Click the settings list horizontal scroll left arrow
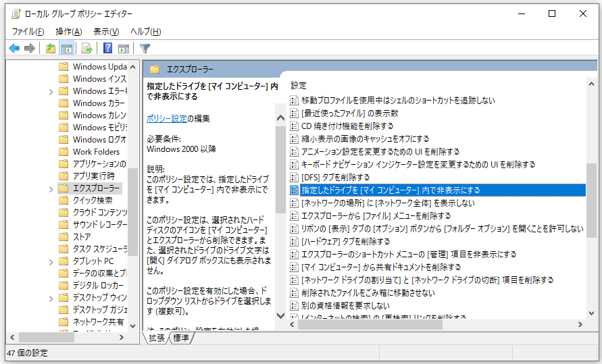Screen dimensions: 602x364 [292, 324]
